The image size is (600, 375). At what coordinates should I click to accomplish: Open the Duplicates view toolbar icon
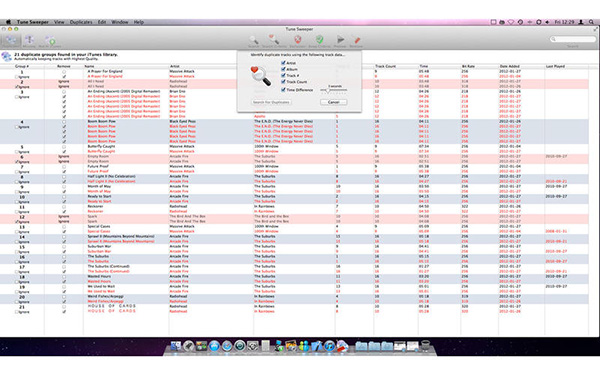(x=11, y=41)
